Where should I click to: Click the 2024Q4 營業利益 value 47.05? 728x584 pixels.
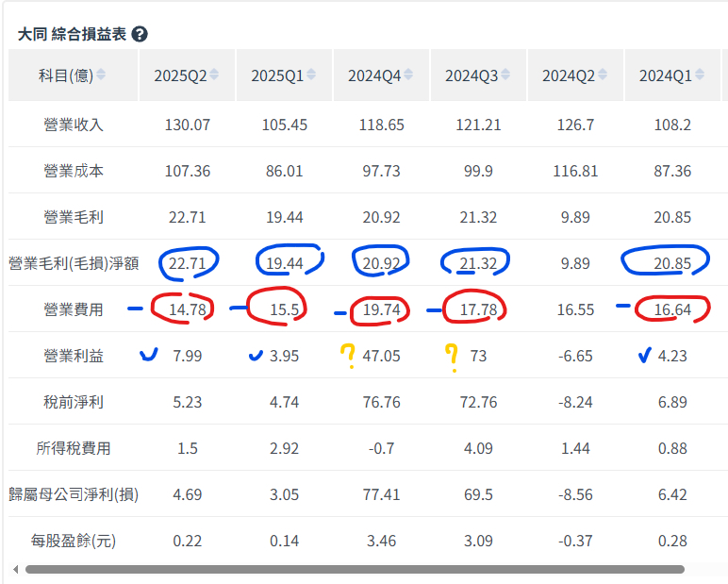click(x=381, y=356)
